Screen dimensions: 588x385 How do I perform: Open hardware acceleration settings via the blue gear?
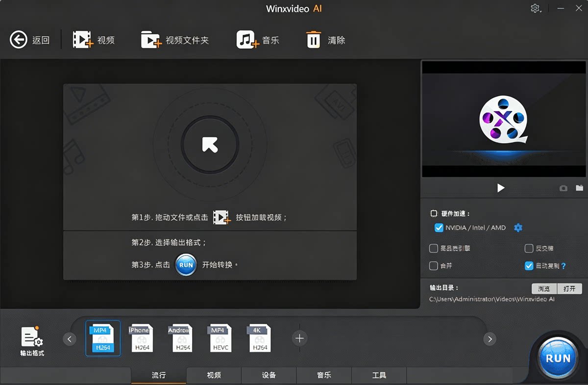coord(518,228)
